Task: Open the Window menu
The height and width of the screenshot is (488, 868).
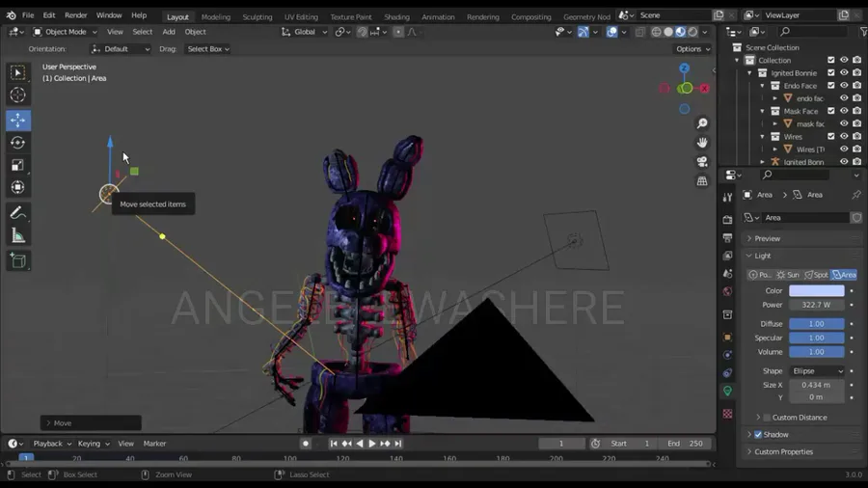Action: (x=109, y=15)
